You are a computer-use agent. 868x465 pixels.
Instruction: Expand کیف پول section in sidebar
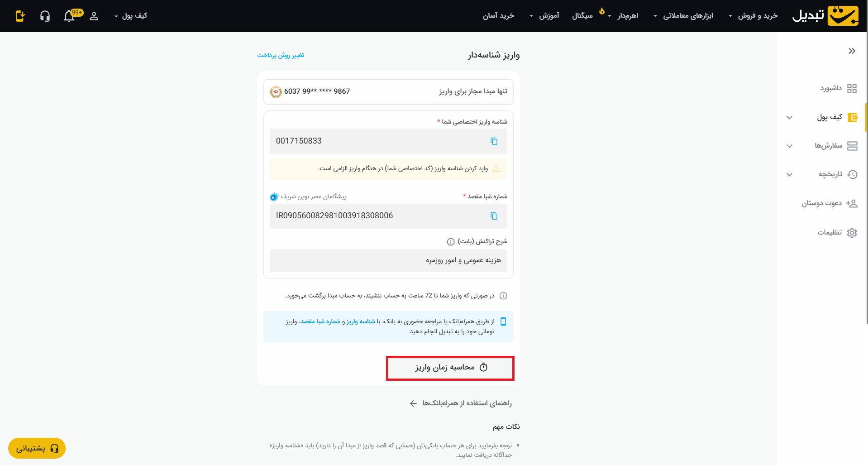coord(789,118)
